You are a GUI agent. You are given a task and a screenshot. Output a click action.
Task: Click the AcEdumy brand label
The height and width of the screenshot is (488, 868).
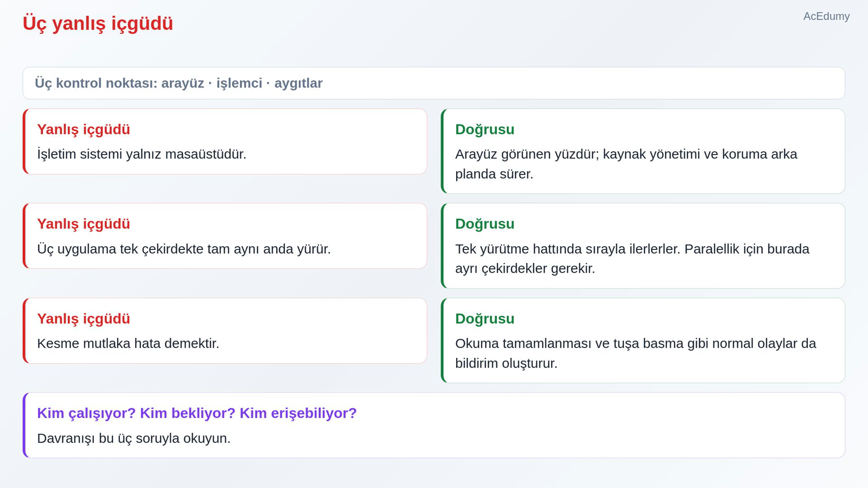click(x=826, y=16)
